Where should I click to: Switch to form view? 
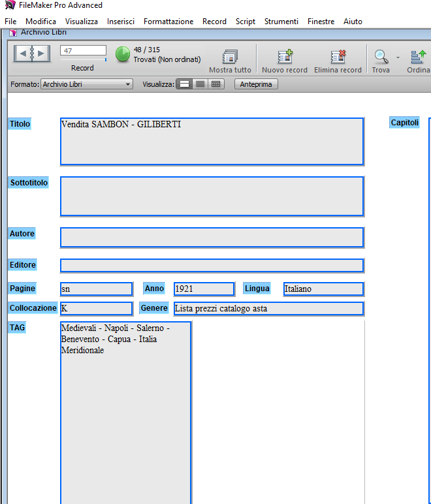point(184,84)
